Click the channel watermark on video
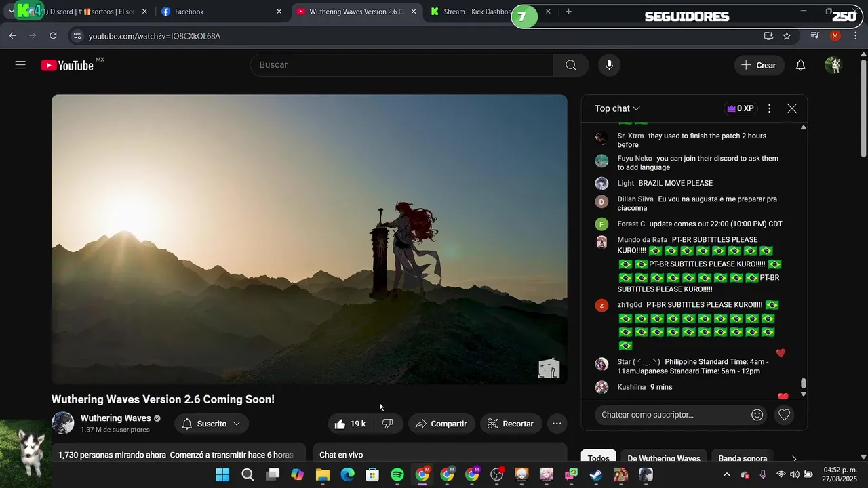This screenshot has height=488, width=868. pos(549,368)
